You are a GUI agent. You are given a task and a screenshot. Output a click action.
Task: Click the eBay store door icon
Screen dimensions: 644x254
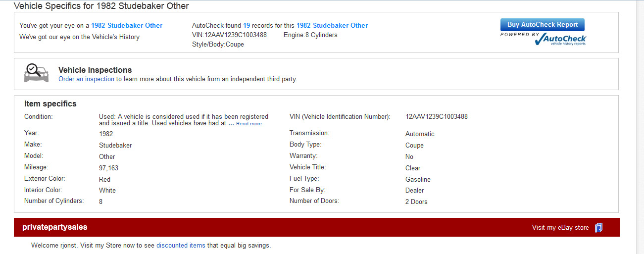coord(598,228)
